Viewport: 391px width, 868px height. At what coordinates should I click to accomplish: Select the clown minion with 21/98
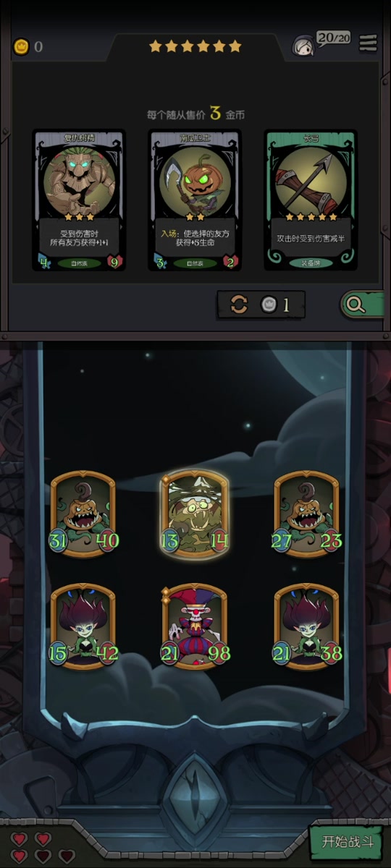195,626
